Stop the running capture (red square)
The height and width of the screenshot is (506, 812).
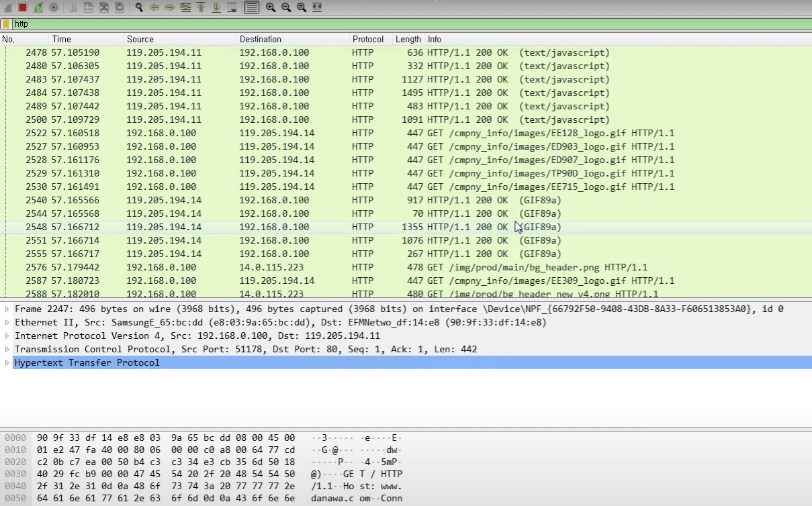[x=23, y=7]
